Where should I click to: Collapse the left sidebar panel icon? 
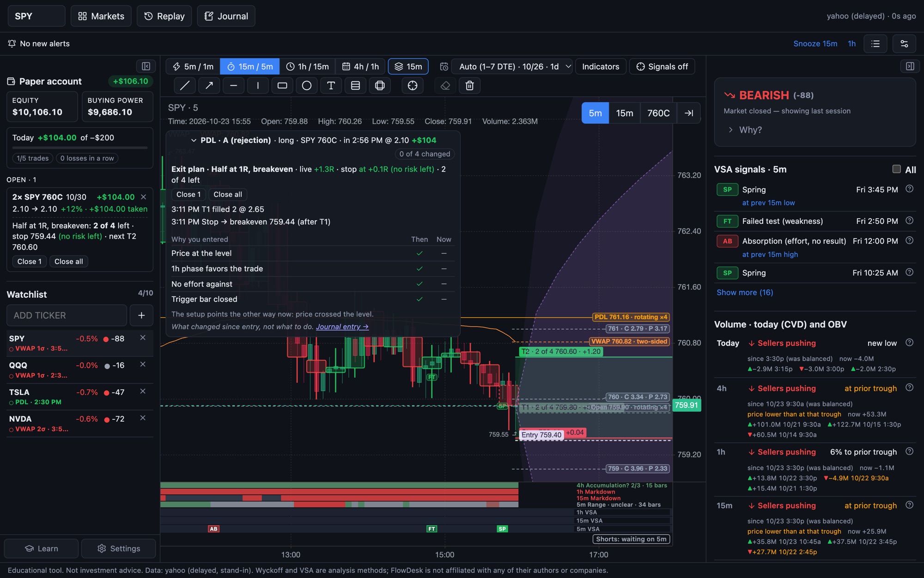click(x=146, y=66)
